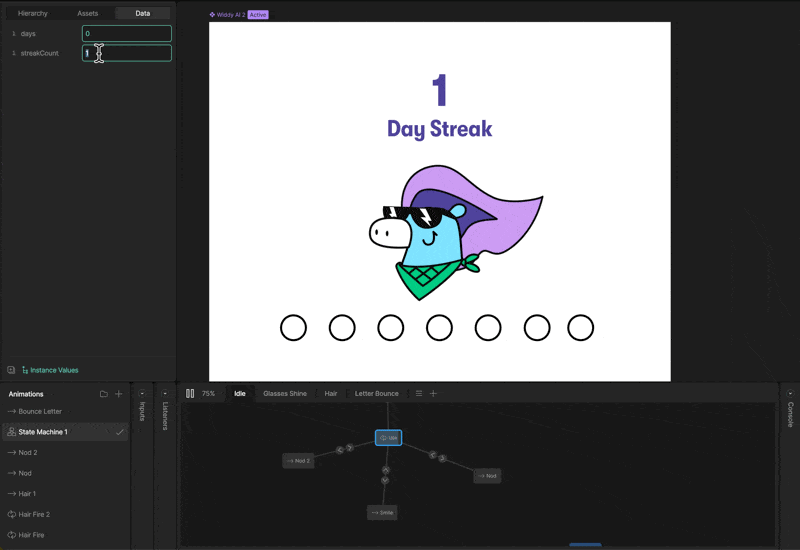
Task: Select the ">" transition marker on Idle–Nod 2 line
Action: click(349, 447)
